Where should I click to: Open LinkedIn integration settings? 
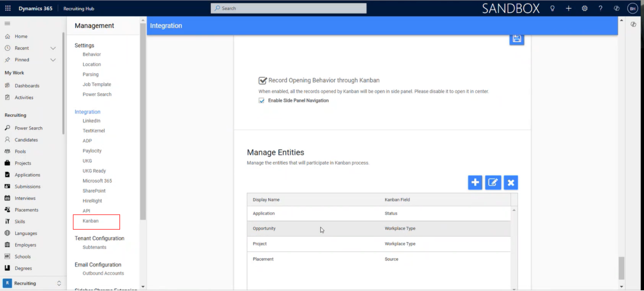pyautogui.click(x=92, y=121)
